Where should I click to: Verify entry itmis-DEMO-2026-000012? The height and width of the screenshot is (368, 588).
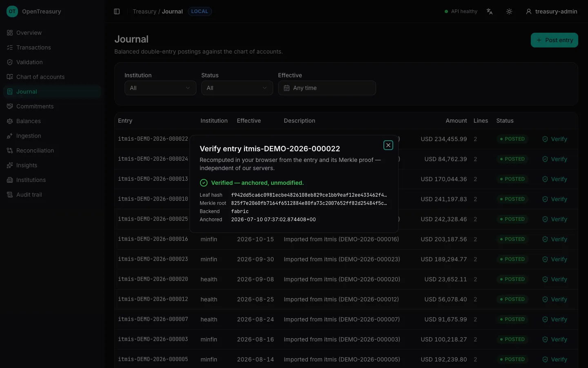tap(555, 299)
